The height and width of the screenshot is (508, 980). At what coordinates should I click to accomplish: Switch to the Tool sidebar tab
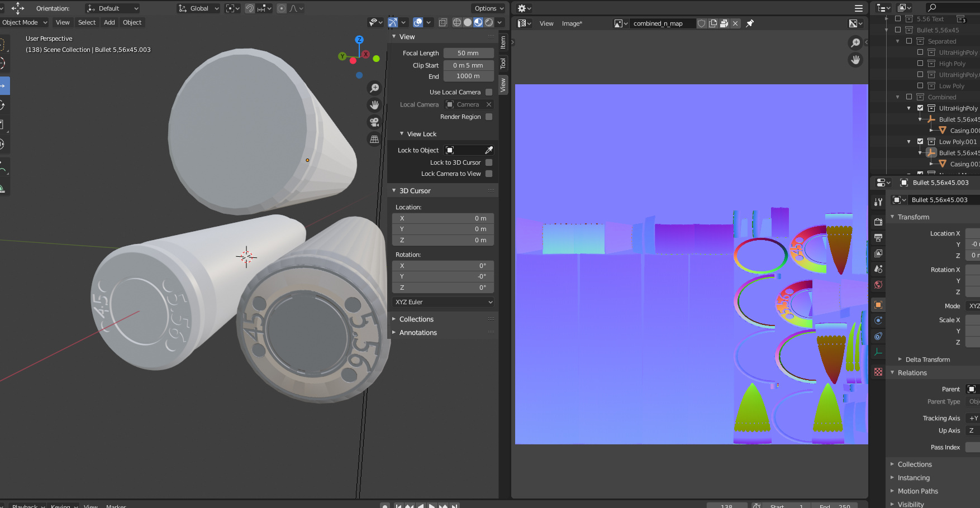503,63
